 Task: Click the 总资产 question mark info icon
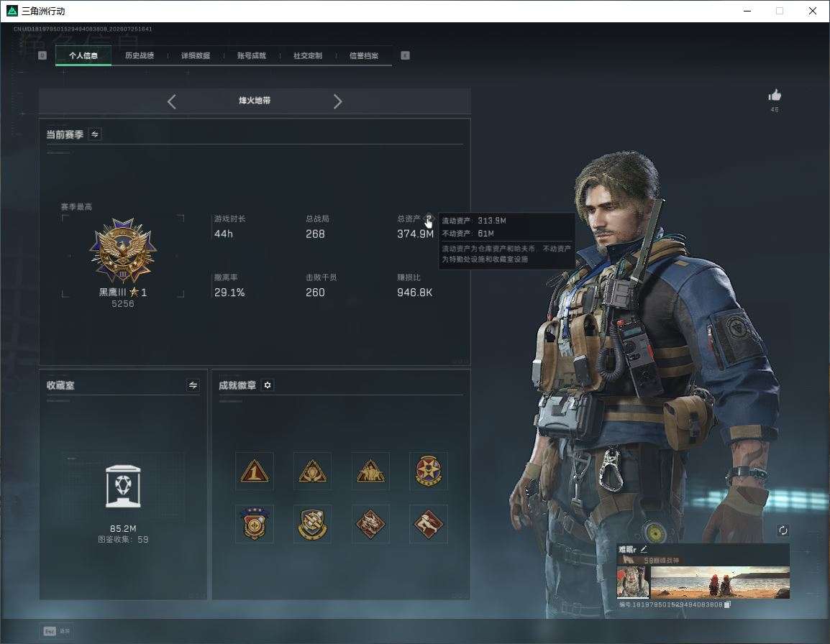(428, 218)
